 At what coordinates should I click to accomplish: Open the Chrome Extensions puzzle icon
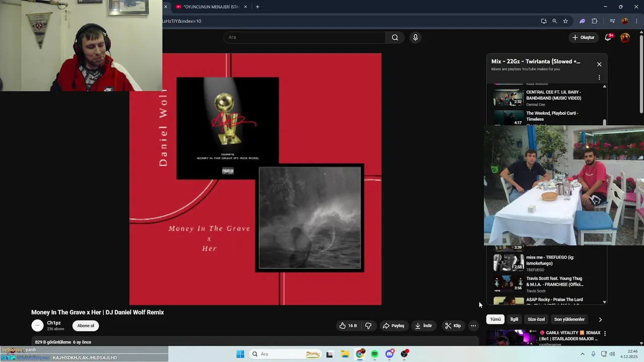594,21
